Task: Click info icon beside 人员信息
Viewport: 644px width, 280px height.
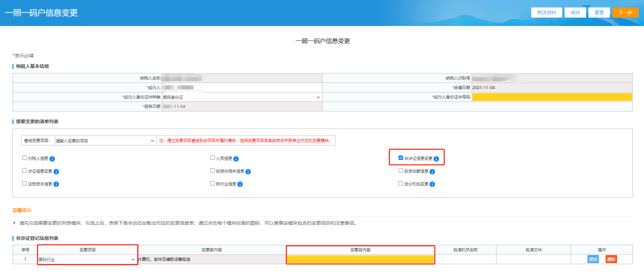Action: (x=236, y=159)
